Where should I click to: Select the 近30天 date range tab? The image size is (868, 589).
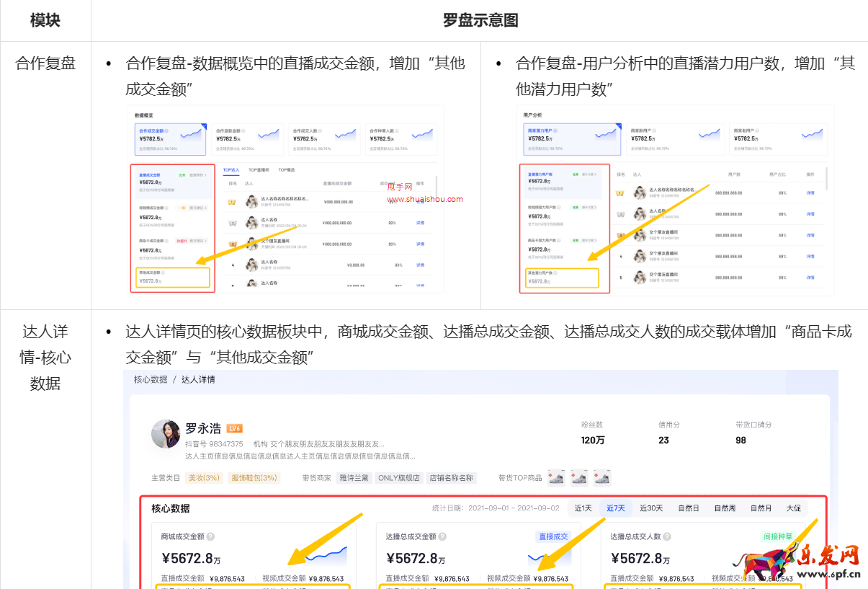(651, 508)
